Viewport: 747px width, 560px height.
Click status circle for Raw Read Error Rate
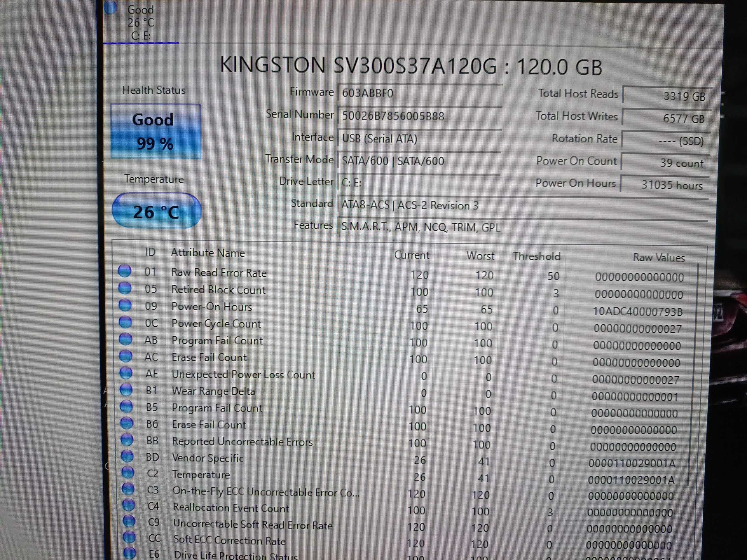tap(125, 271)
